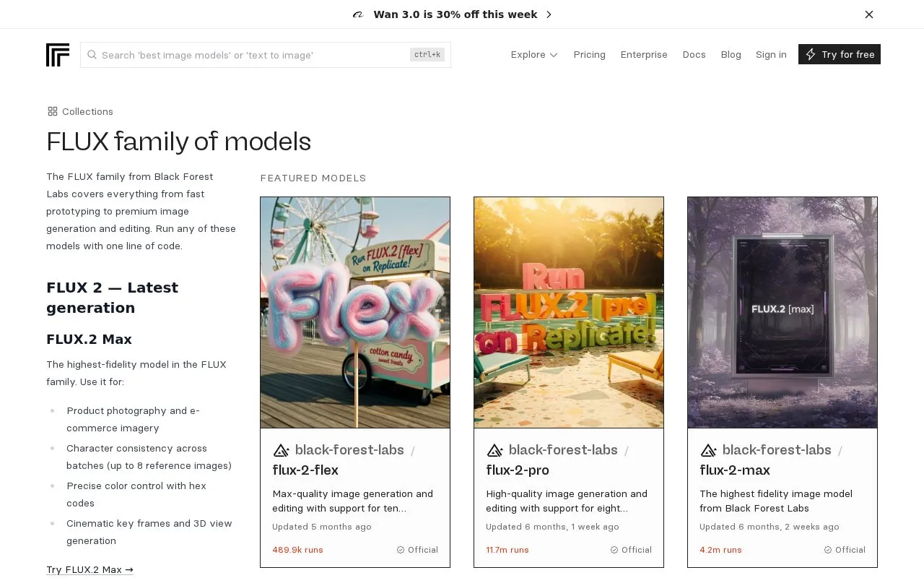This screenshot has height=578, width=924.
Task: Click 'Updated 6 months, 1 week ago' text
Action: pos(552,527)
